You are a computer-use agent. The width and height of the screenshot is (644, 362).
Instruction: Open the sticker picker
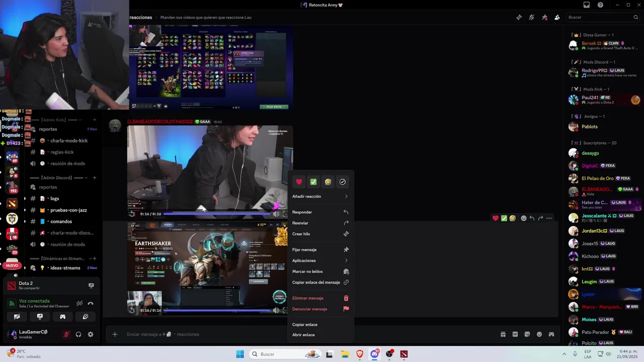click(x=527, y=334)
